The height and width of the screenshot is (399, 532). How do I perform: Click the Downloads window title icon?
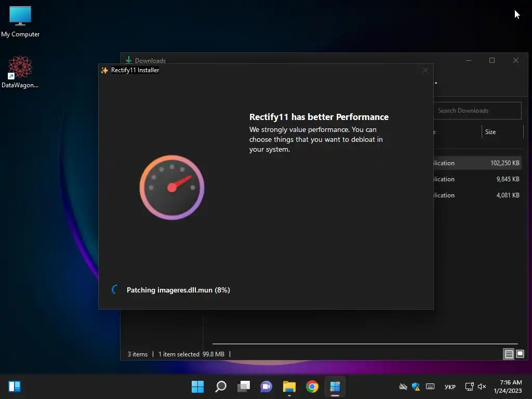pos(129,60)
